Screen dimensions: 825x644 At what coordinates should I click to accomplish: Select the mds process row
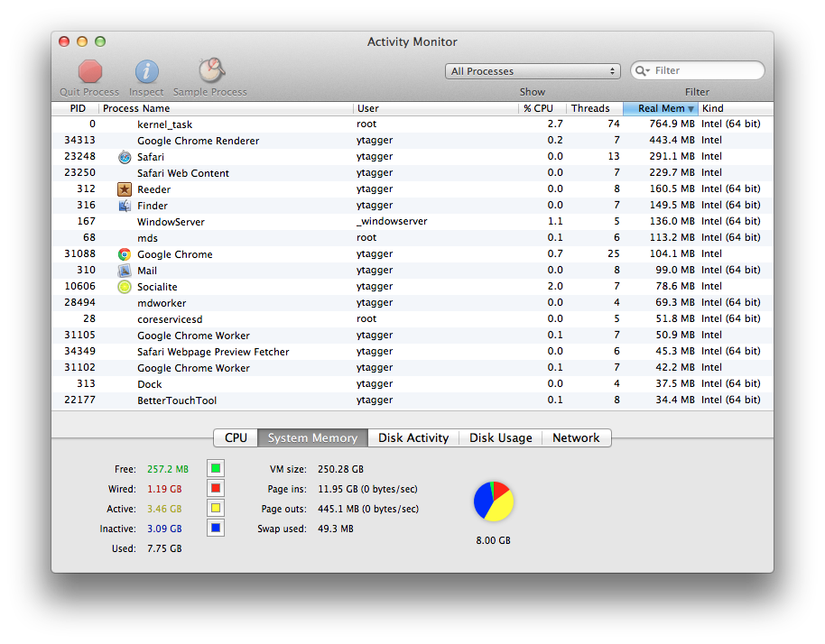[x=412, y=238]
